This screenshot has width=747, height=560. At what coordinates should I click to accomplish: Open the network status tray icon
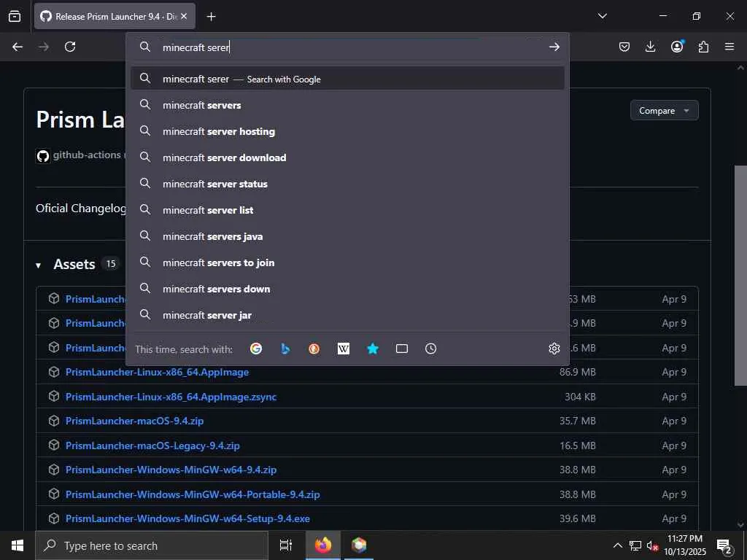coord(635,545)
